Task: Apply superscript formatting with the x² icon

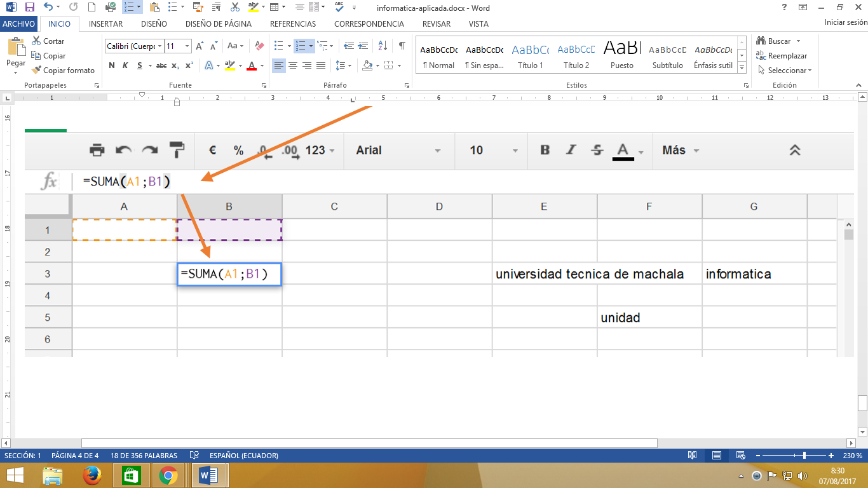Action: (188, 65)
